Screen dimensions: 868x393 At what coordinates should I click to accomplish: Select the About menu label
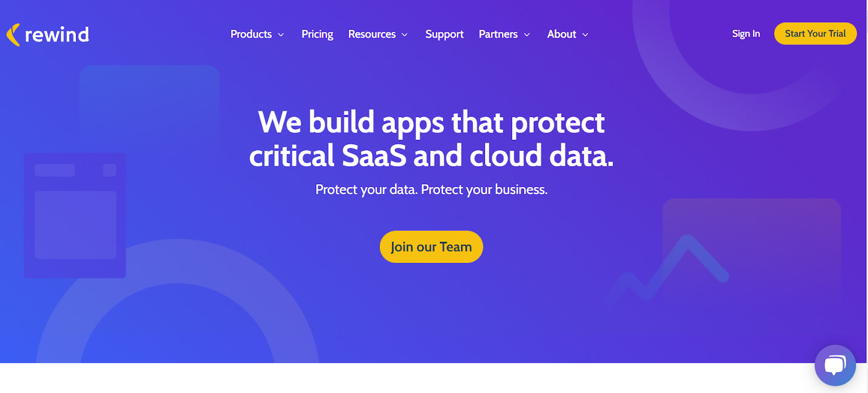(x=561, y=34)
